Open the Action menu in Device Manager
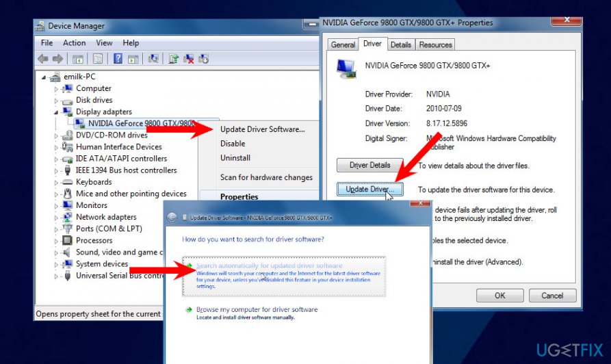611x364 pixels. point(74,43)
